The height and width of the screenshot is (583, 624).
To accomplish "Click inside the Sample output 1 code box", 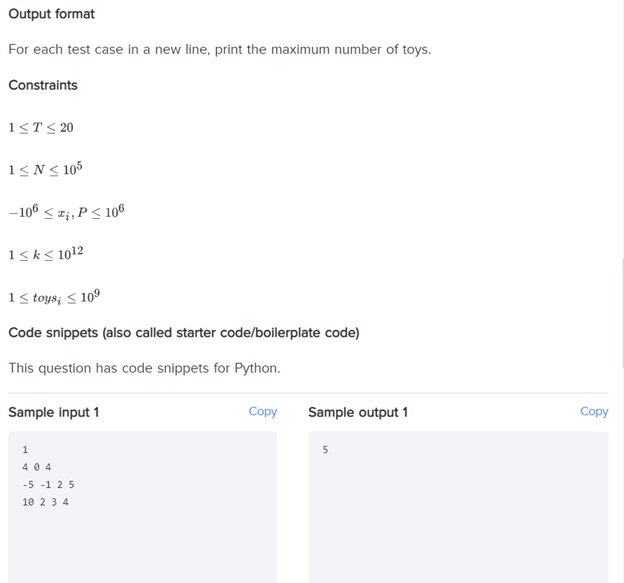I will pyautogui.click(x=458, y=507).
